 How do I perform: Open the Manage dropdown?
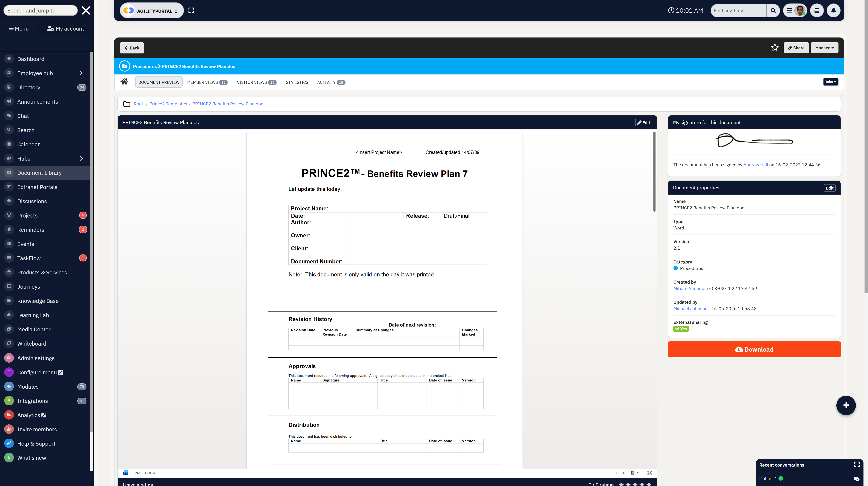click(x=824, y=48)
